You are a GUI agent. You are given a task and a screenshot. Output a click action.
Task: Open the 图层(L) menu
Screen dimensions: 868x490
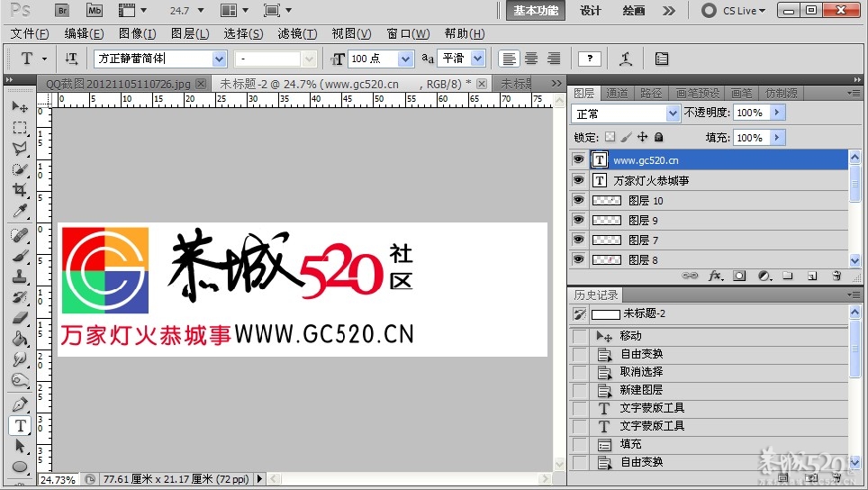tap(190, 33)
